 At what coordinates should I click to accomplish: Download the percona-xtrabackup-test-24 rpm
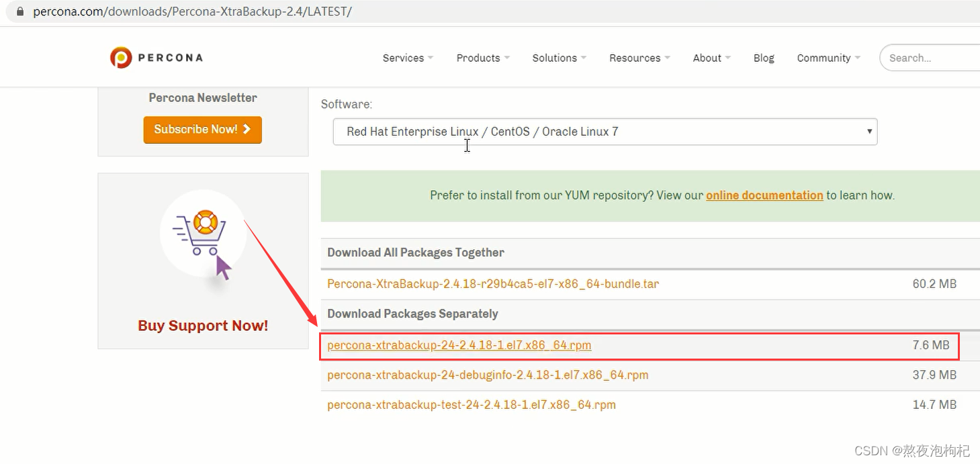coord(472,405)
